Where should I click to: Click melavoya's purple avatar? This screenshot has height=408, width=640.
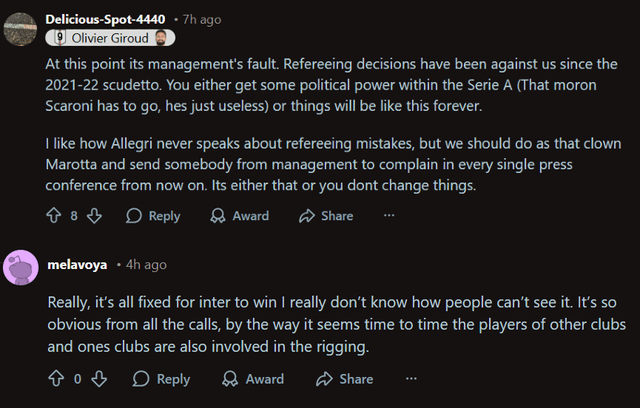[x=22, y=267]
